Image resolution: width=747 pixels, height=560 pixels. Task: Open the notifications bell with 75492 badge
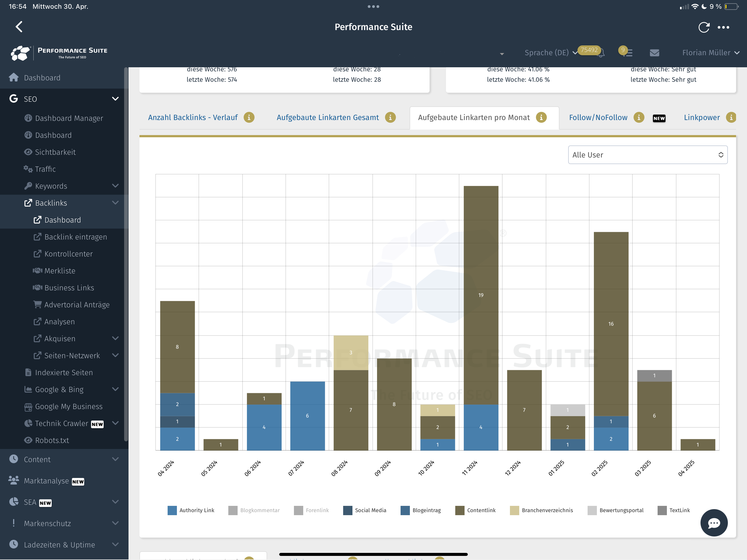pyautogui.click(x=600, y=53)
